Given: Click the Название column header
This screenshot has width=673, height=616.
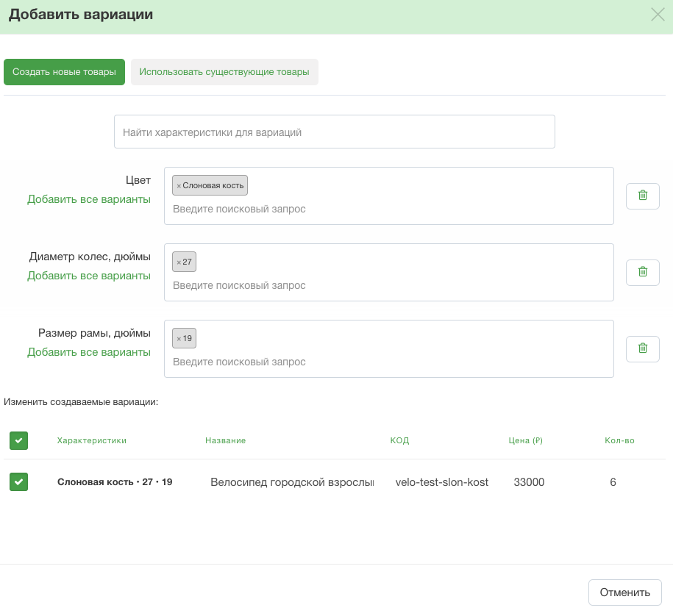Looking at the screenshot, I should click(x=225, y=440).
